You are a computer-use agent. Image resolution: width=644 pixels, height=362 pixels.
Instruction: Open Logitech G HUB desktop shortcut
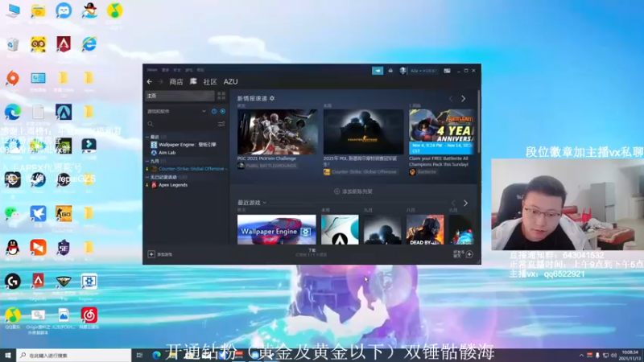[x=13, y=282]
